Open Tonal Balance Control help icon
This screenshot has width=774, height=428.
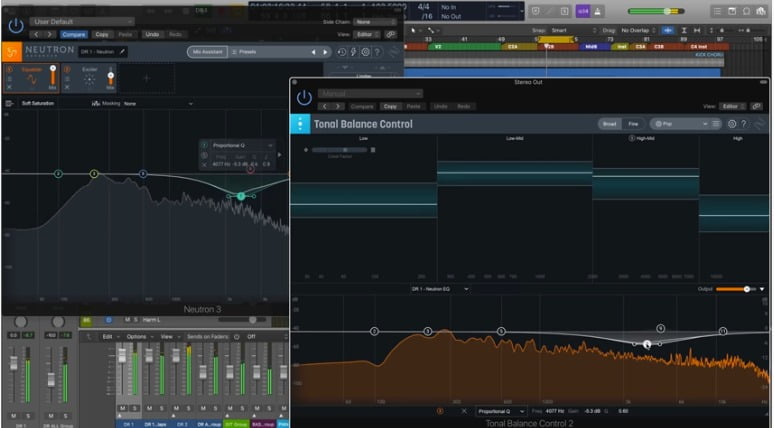(x=744, y=124)
